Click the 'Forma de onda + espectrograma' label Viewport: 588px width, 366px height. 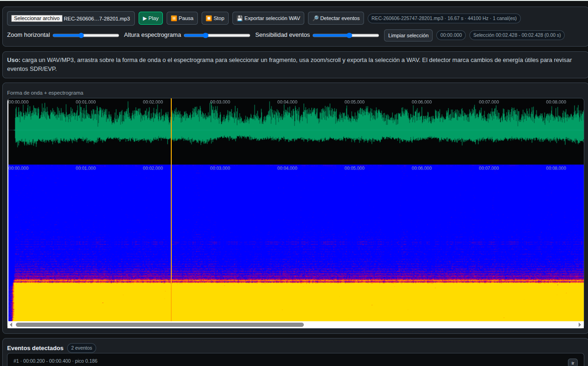(45, 93)
